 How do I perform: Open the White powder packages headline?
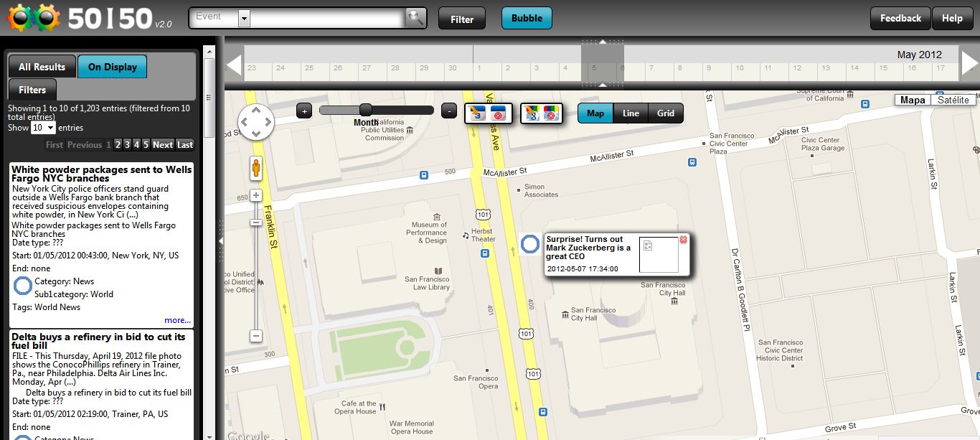[101, 174]
